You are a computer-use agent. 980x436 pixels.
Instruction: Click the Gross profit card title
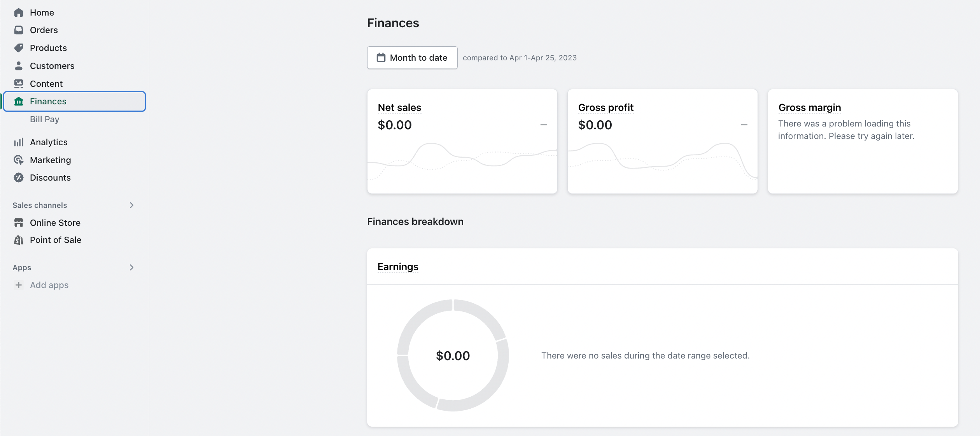605,107
